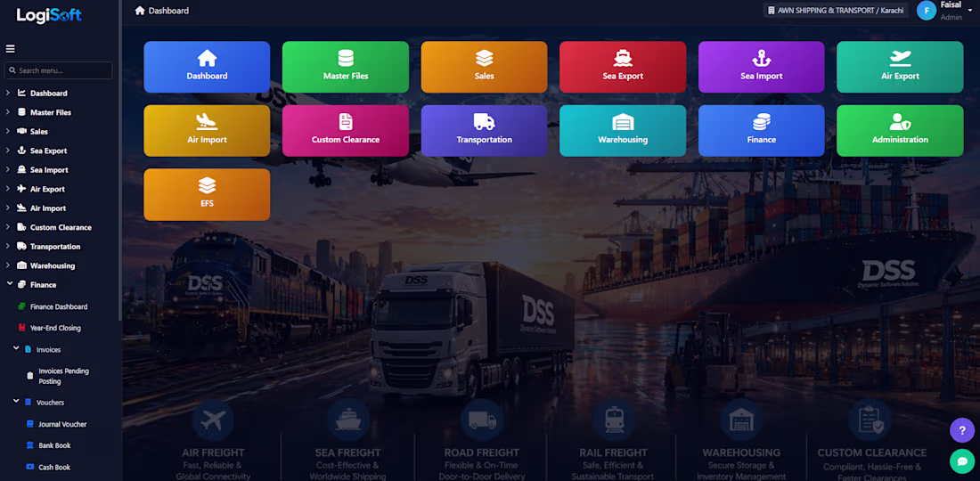Click the Finance Dashboard icon in sidebar
This screenshot has width=980, height=481.
click(22, 306)
